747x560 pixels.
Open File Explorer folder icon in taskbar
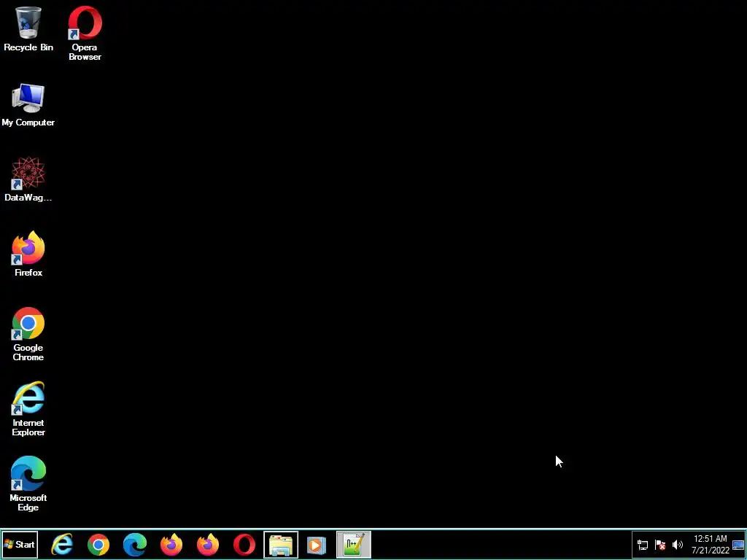pos(281,544)
